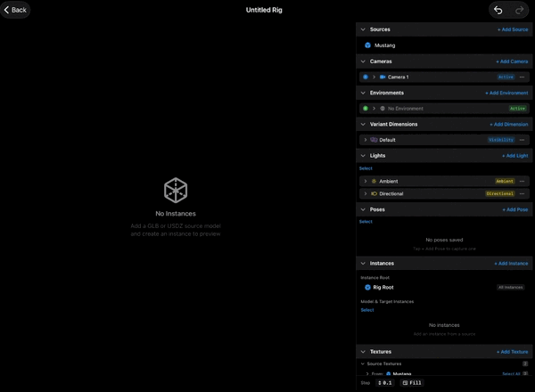Click the Visibility badge on Default
535x392 pixels.
(501, 140)
